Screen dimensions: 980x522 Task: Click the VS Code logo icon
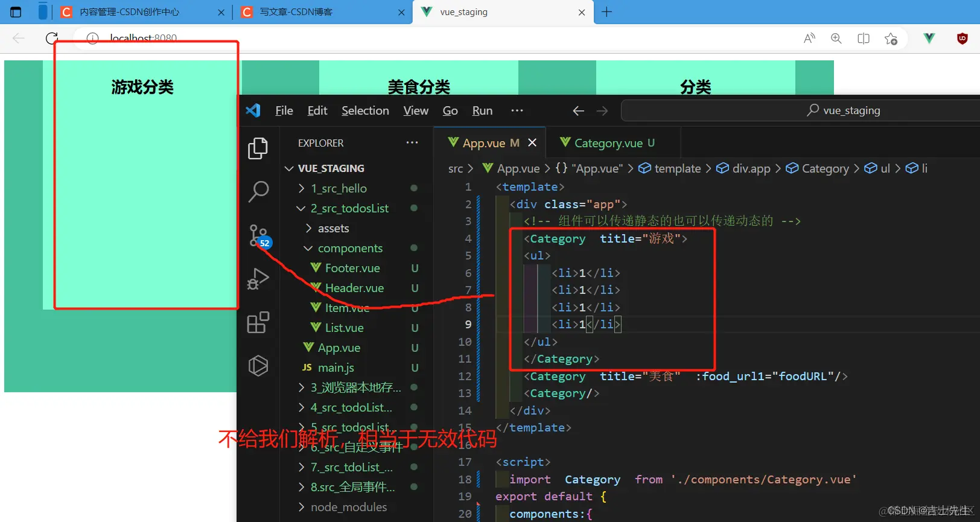(x=253, y=110)
